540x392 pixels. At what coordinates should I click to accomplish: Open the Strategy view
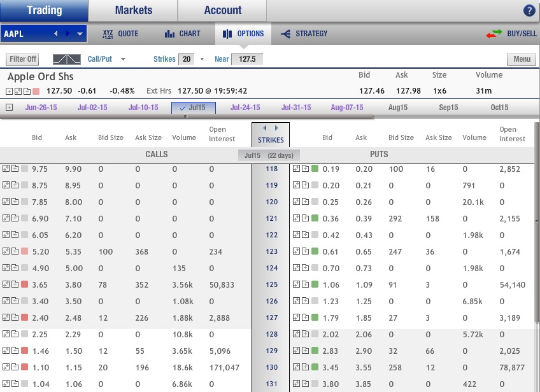click(x=304, y=34)
